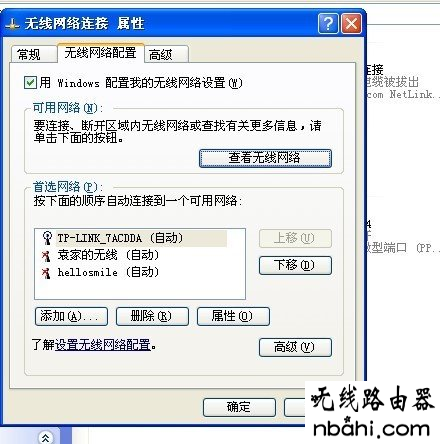
Task: Click the network adapter icon in title bar
Action: coord(13,24)
